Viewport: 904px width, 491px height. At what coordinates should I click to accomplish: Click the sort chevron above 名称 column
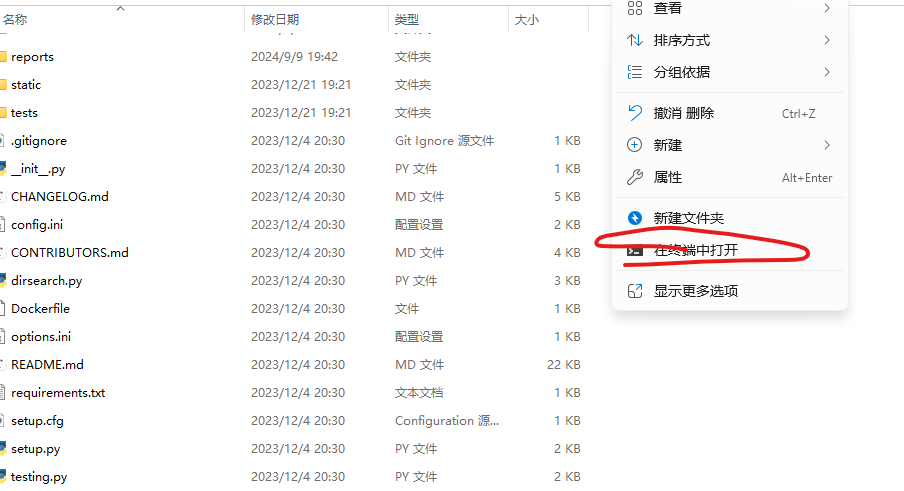(120, 8)
